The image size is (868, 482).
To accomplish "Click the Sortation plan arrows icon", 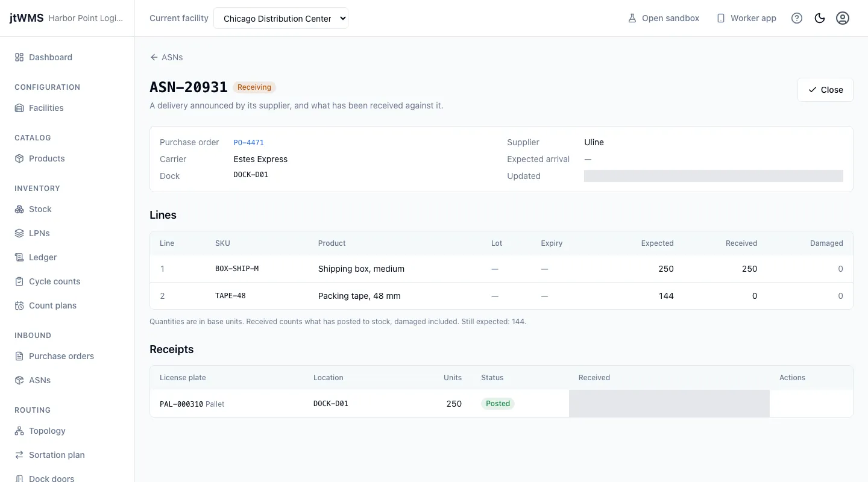I will coord(19,455).
